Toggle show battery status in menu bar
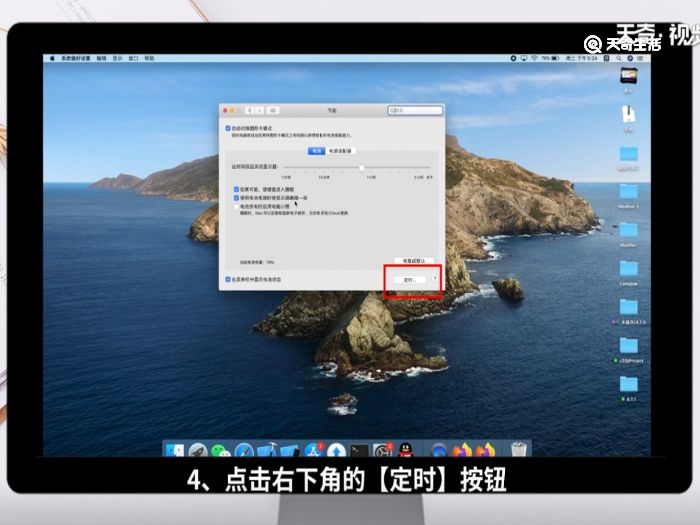Viewport: 700px width, 525px height. 228,279
